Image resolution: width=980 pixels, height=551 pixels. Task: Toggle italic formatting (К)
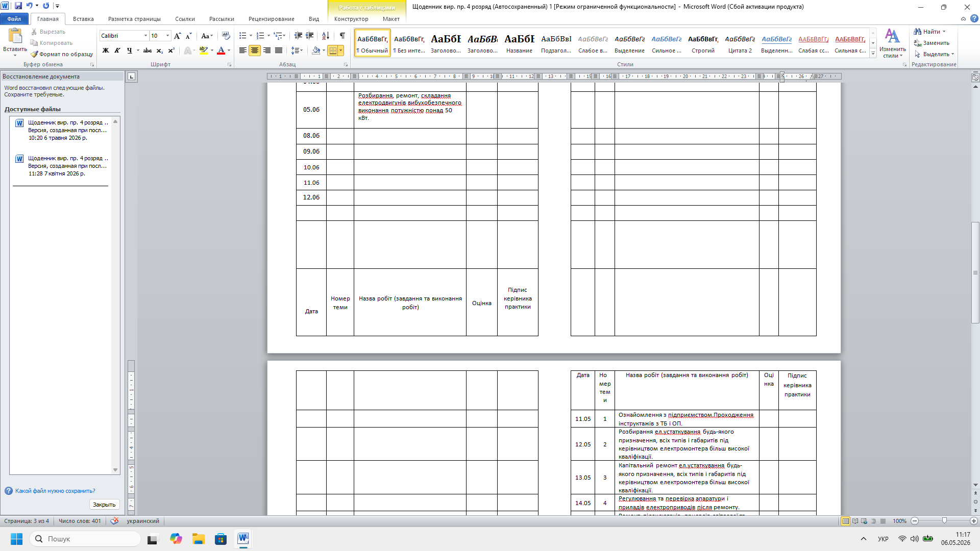tap(117, 51)
